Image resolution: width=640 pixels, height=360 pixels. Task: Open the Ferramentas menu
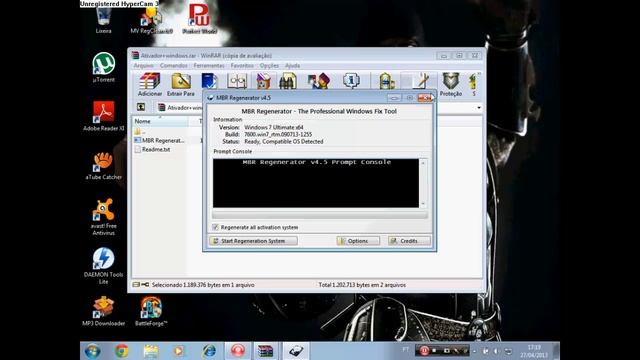209,65
